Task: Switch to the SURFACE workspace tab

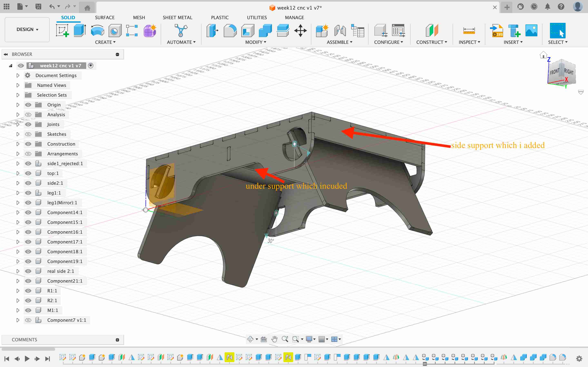Action: tap(104, 17)
